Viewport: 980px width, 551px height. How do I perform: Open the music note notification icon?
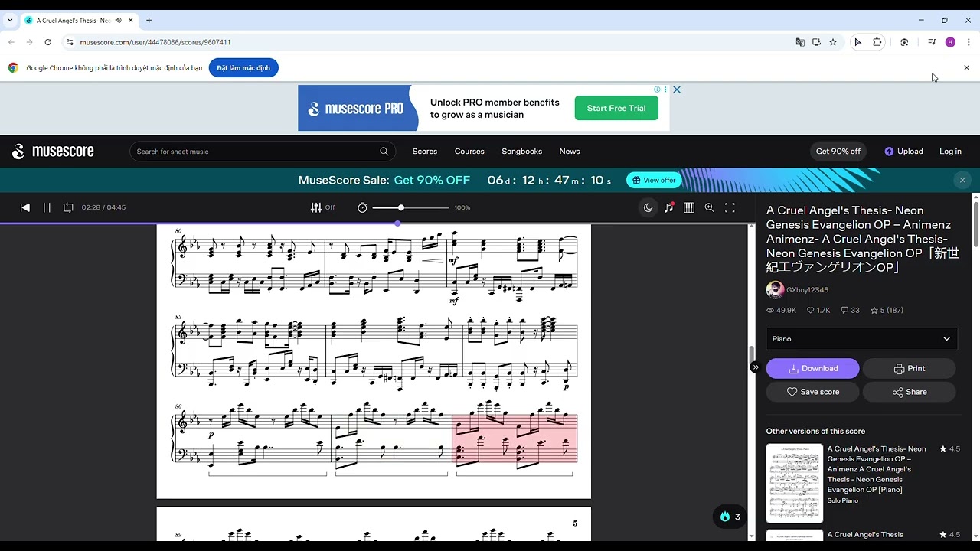pos(669,207)
